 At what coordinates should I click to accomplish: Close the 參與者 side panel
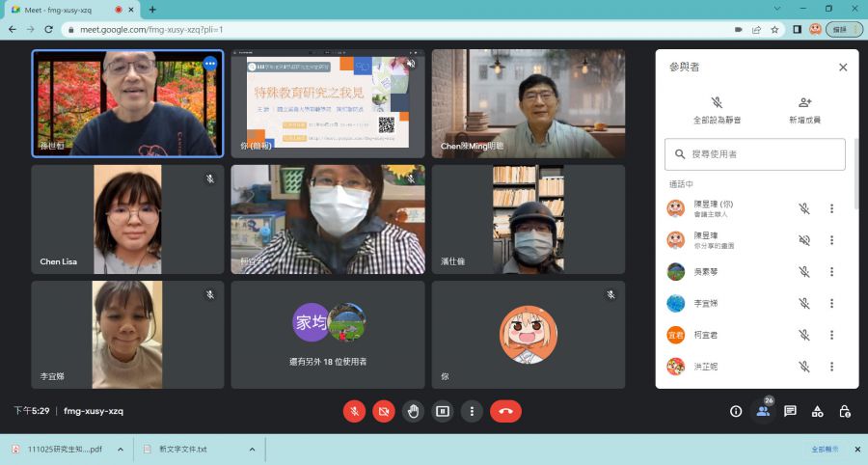tap(843, 68)
